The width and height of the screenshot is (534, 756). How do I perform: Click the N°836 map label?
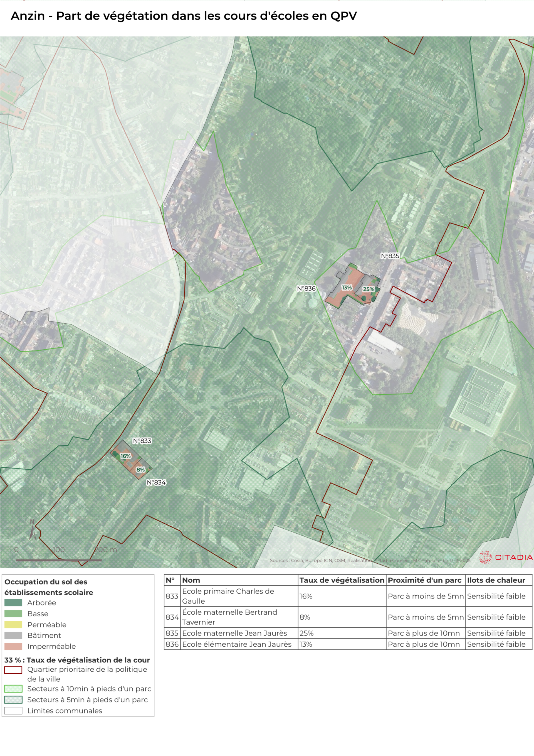click(x=306, y=288)
